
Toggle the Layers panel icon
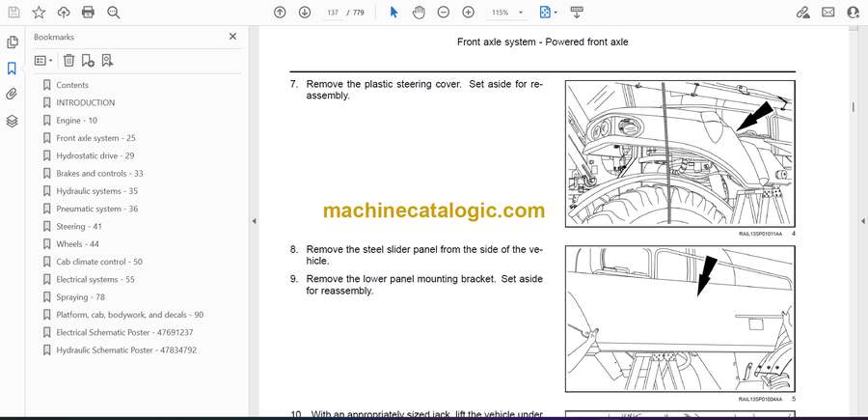tap(13, 121)
